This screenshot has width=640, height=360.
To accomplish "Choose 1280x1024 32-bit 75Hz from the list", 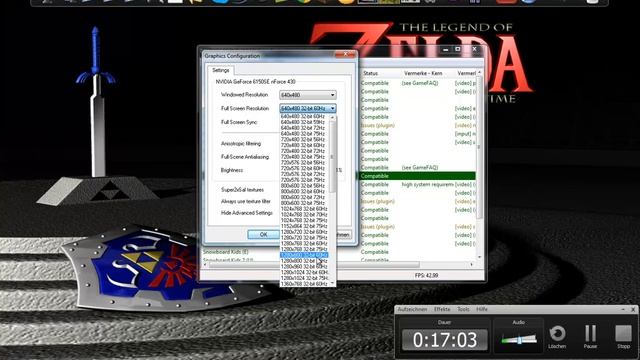I will click(304, 278).
